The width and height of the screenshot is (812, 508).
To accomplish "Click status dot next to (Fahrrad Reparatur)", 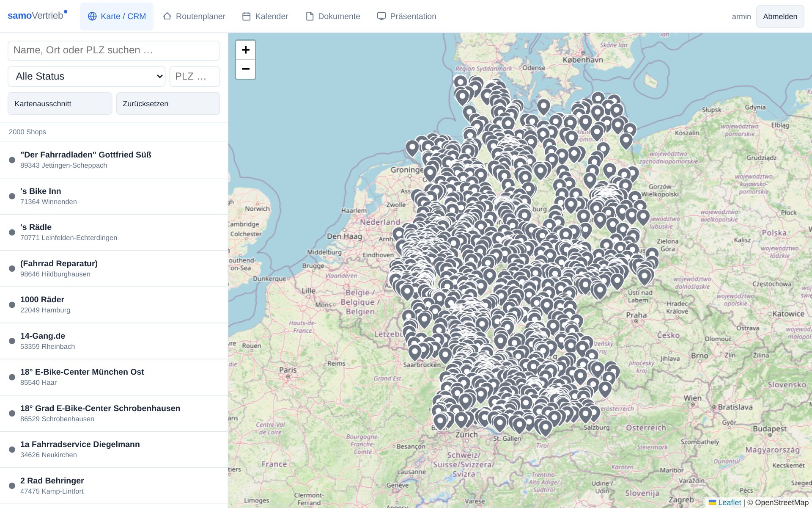I will coord(12,269).
